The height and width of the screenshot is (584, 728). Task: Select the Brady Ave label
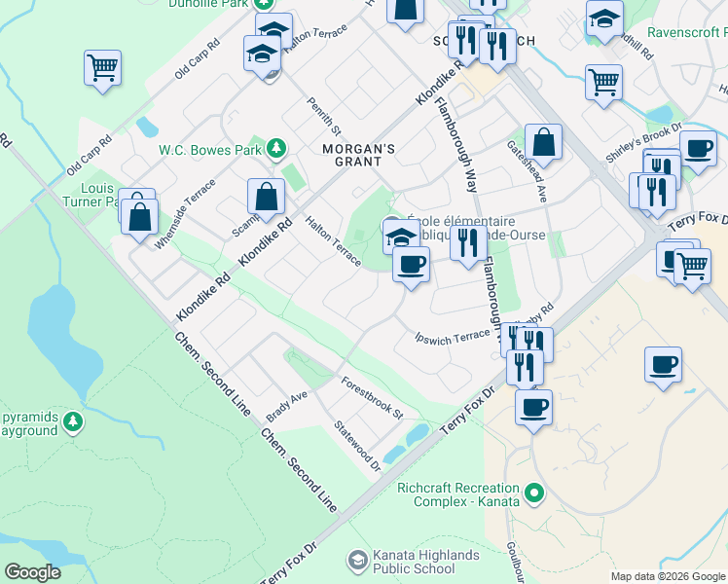coord(287,406)
